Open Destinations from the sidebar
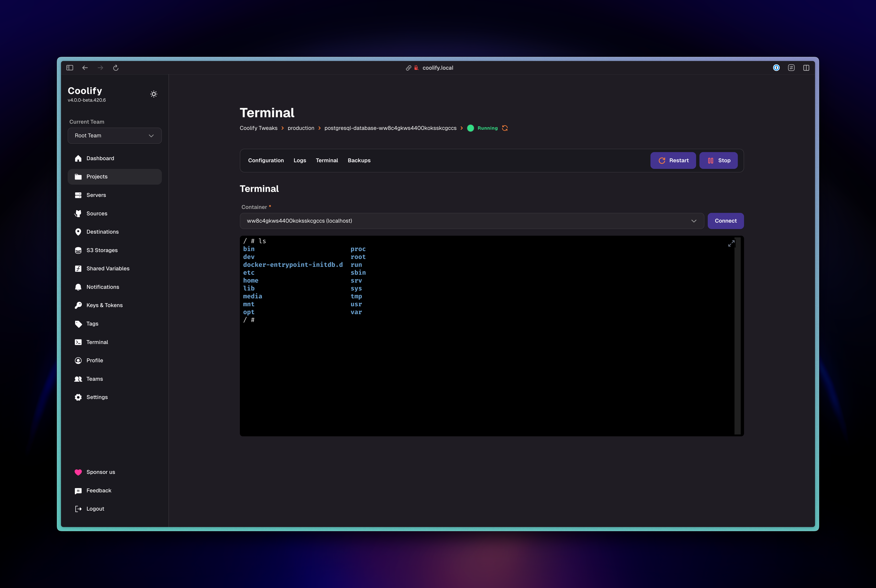 click(78, 232)
